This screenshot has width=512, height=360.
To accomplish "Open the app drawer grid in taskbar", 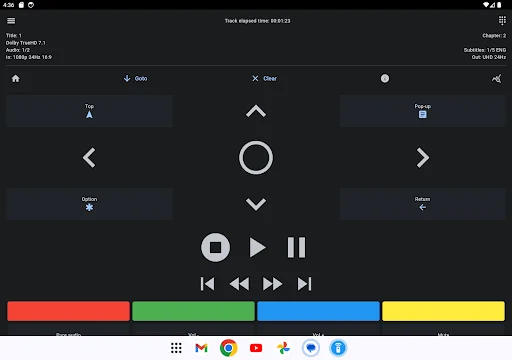I will point(176,348).
